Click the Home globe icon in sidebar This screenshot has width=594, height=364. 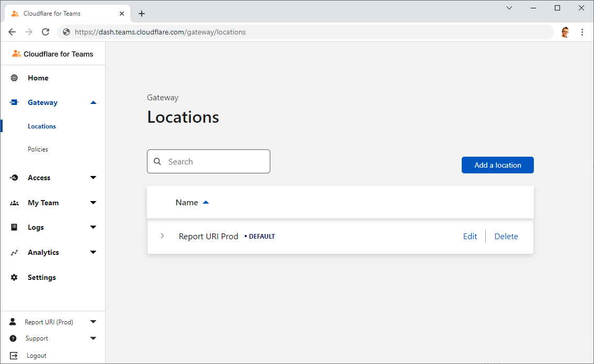[x=14, y=78]
